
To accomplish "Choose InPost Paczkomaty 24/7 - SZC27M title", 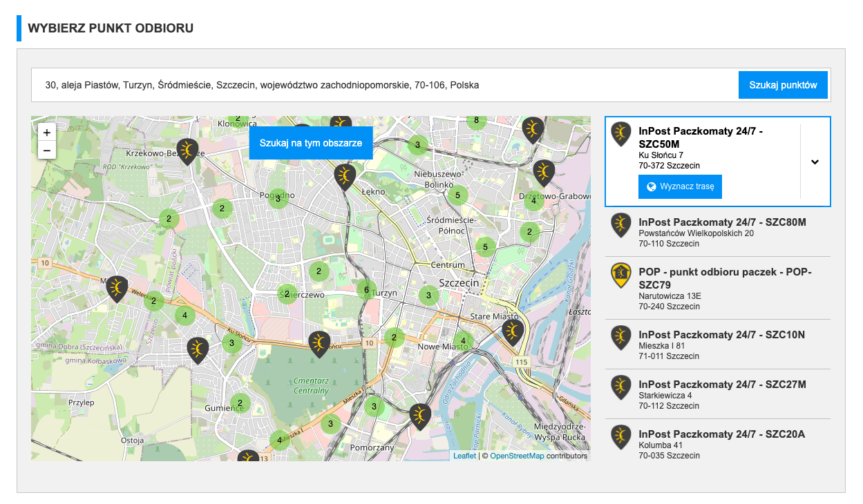I will 723,385.
